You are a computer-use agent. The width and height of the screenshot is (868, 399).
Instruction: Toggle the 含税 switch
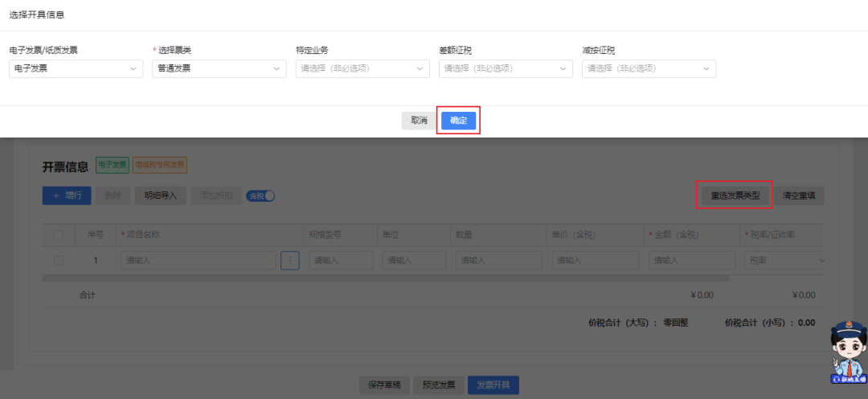point(260,195)
